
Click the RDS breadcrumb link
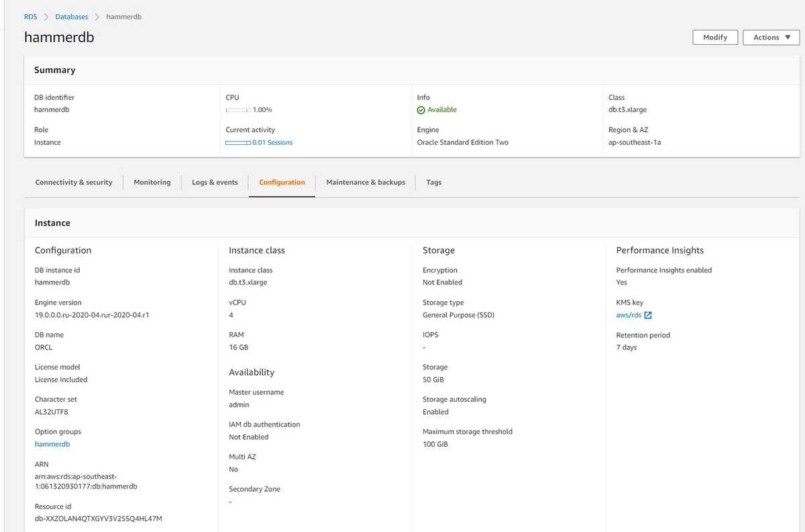click(x=30, y=16)
